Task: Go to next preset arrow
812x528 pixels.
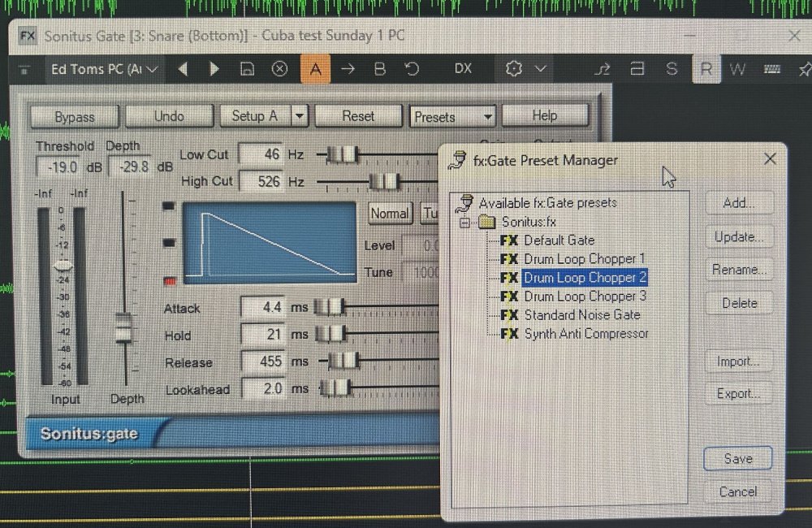Action: pyautogui.click(x=214, y=69)
